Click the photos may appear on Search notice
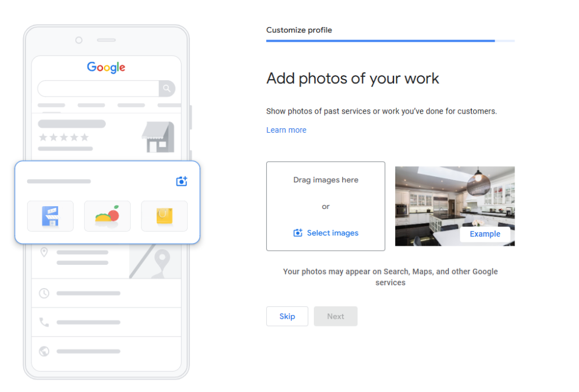579x392 pixels. click(390, 277)
